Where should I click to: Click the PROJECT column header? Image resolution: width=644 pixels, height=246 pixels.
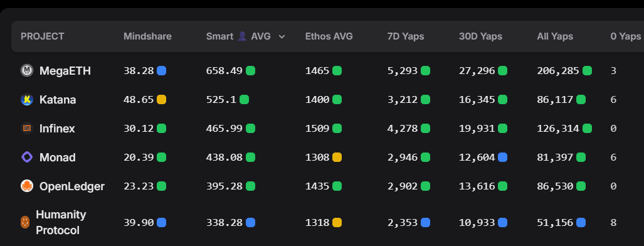(42, 36)
